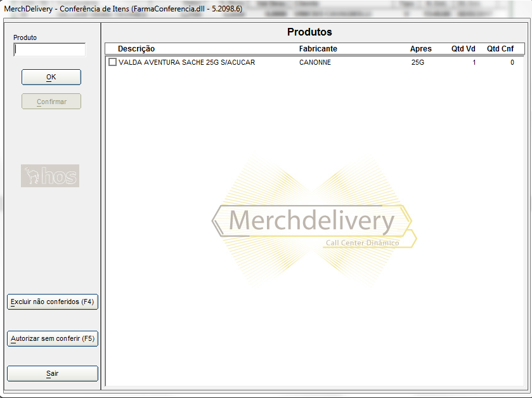Image resolution: width=532 pixels, height=398 pixels.
Task: Check the VALDA AVENTURA SACHE checkbox
Action: [x=112, y=62]
